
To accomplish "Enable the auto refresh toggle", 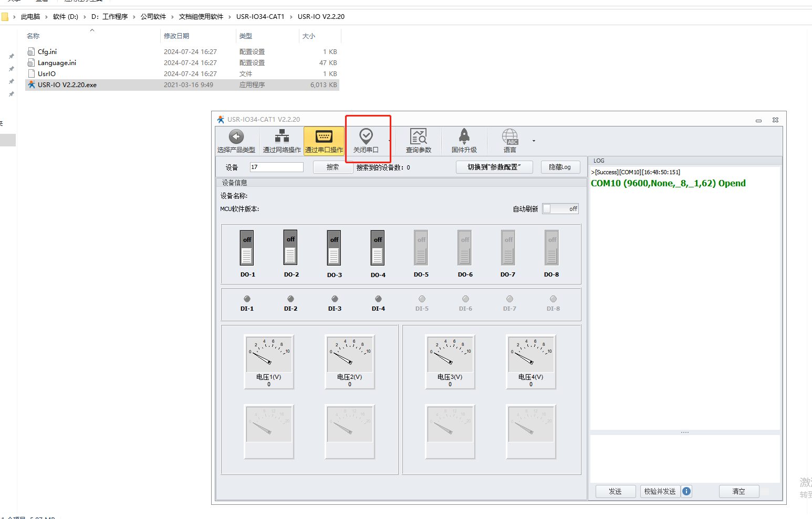I will [560, 209].
